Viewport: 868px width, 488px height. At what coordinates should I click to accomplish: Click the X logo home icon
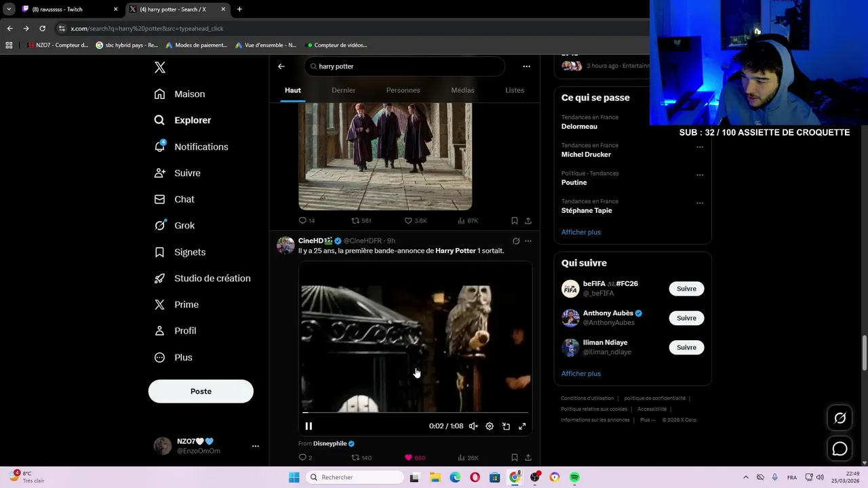(x=160, y=67)
